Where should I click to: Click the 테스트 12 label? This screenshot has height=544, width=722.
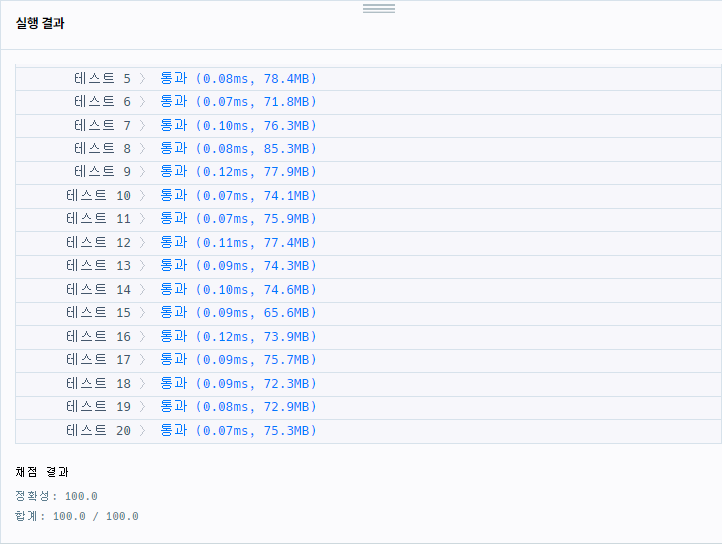(x=99, y=243)
